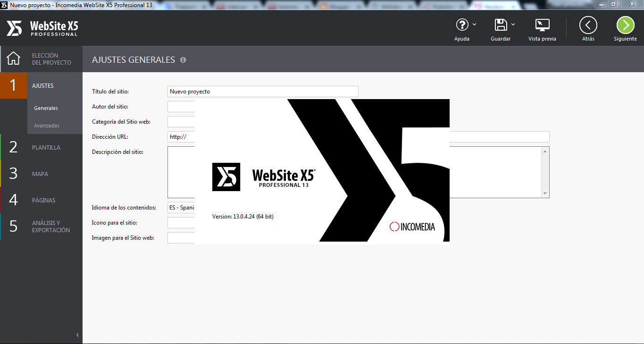The width and height of the screenshot is (644, 344).
Task: Click the info icon beside Ajustes Generales
Action: [183, 60]
